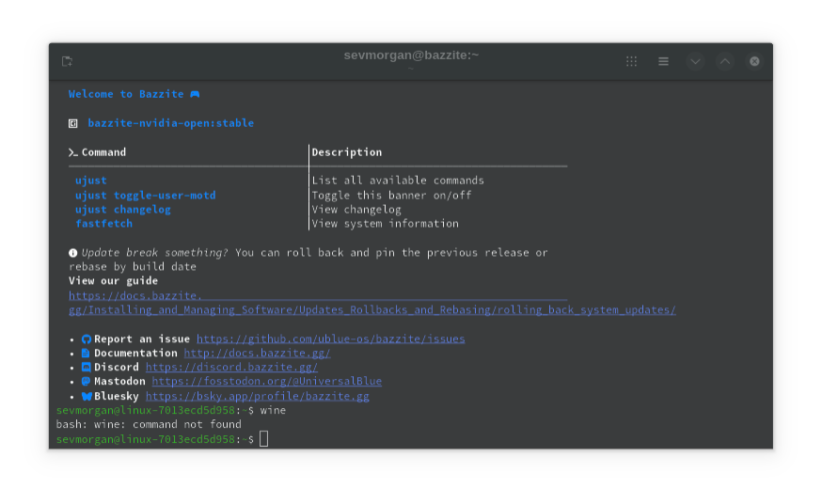Open a new terminal tab
822x504 pixels.
click(67, 61)
